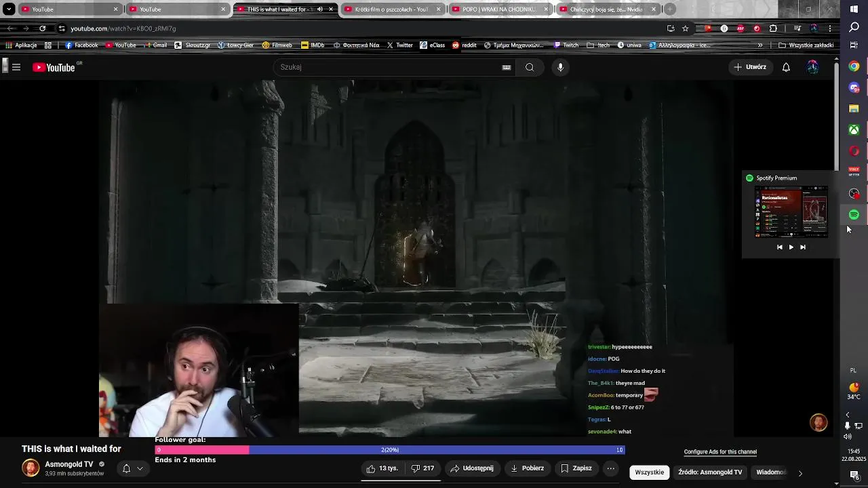Viewport: 868px width, 488px height.
Task: Like the video (13 tys.)
Action: (382, 468)
